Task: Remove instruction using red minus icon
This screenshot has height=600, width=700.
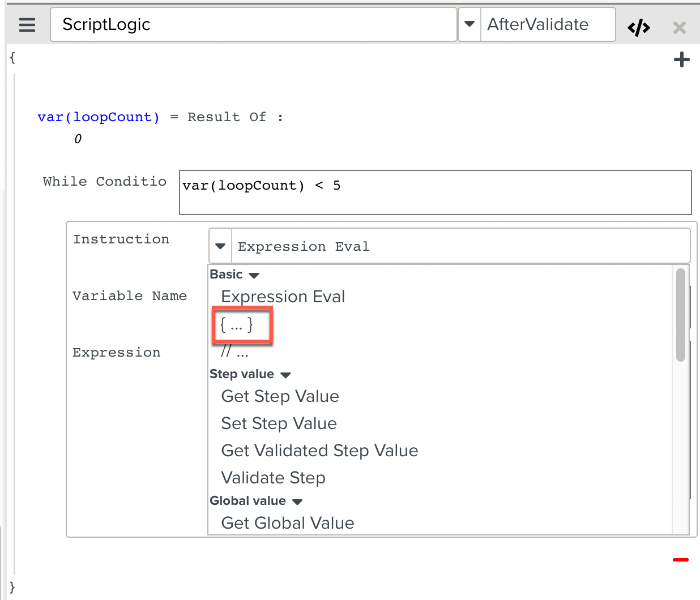Action: point(680,560)
